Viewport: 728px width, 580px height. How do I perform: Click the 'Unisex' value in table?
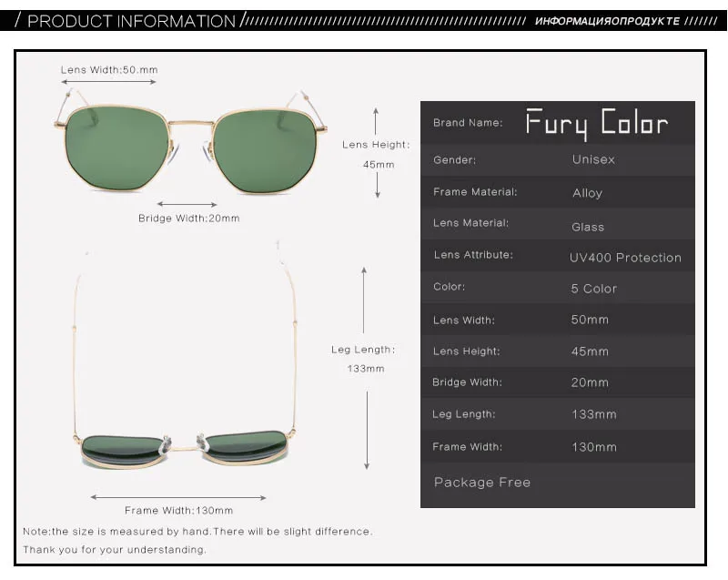coord(593,159)
